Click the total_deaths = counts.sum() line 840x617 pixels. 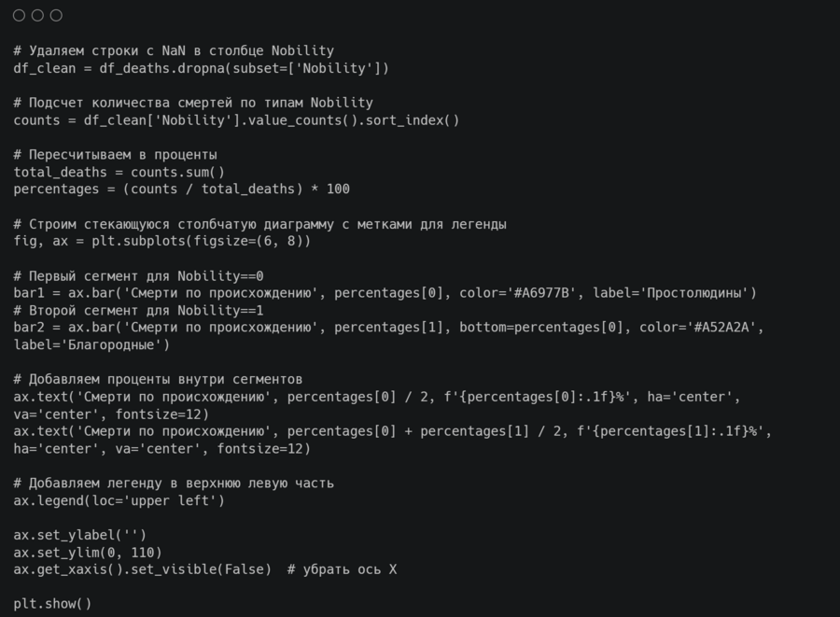119,172
